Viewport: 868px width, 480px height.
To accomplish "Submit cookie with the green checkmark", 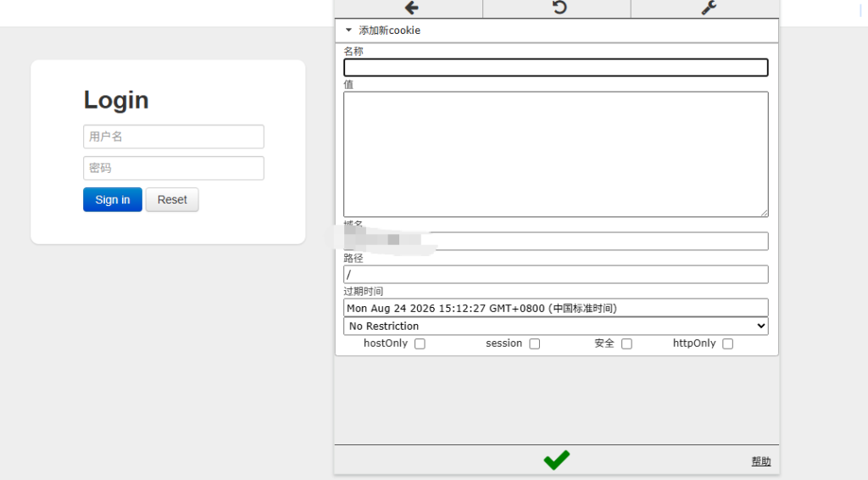I will pyautogui.click(x=556, y=460).
